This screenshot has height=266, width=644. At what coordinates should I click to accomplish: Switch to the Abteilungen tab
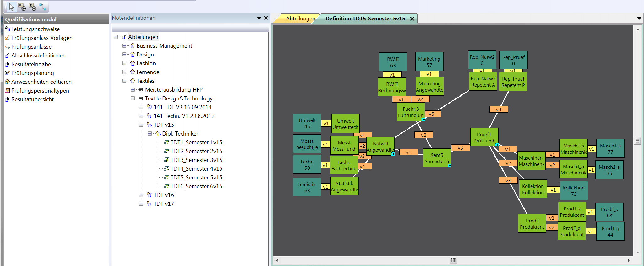pos(300,19)
